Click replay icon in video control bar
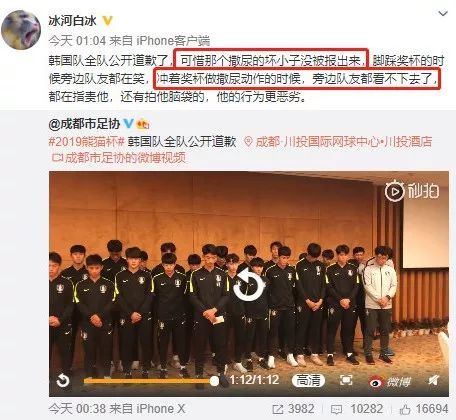 [x=63, y=380]
